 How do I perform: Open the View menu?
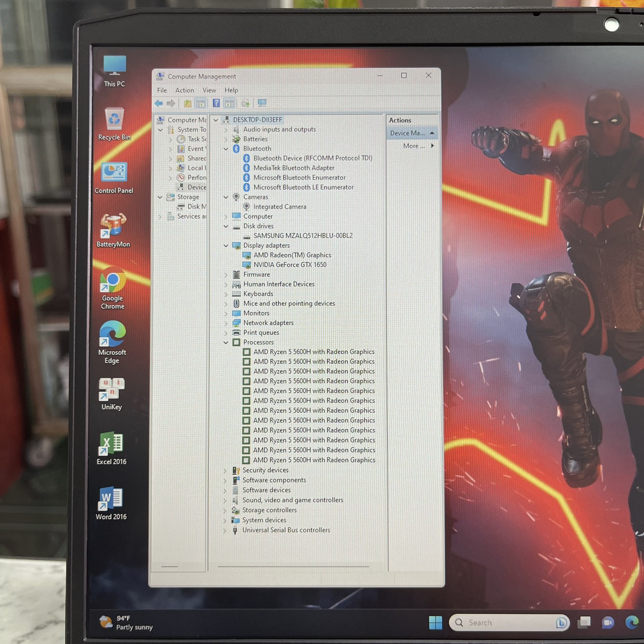click(x=209, y=90)
